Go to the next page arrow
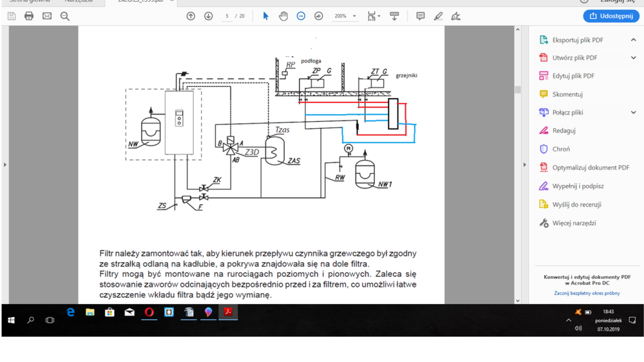Screen dimensions: 644x362 coord(208,16)
